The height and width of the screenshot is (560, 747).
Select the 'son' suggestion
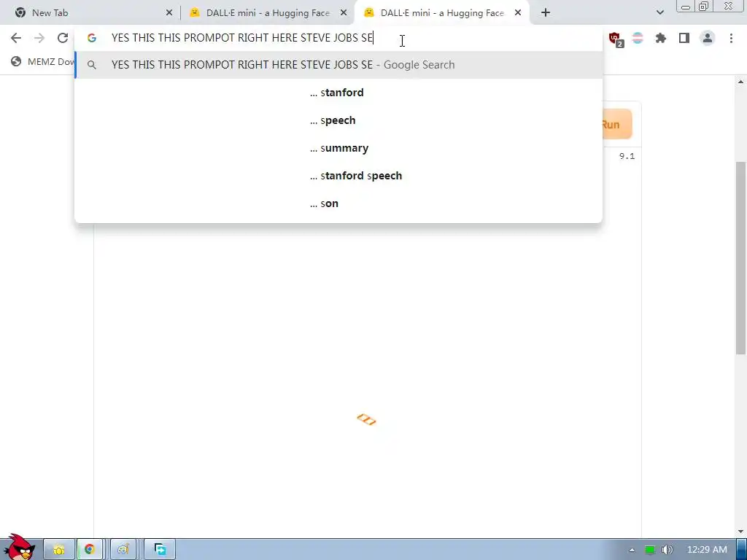click(338, 203)
